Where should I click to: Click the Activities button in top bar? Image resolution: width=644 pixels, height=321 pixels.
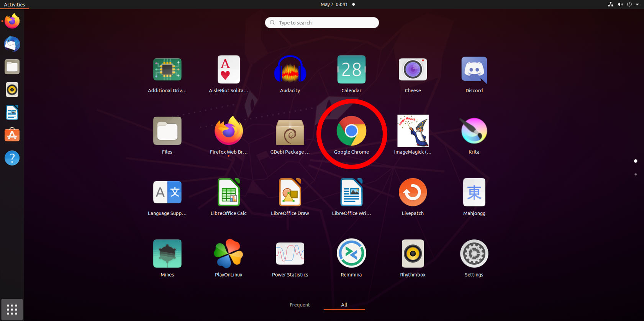click(15, 5)
